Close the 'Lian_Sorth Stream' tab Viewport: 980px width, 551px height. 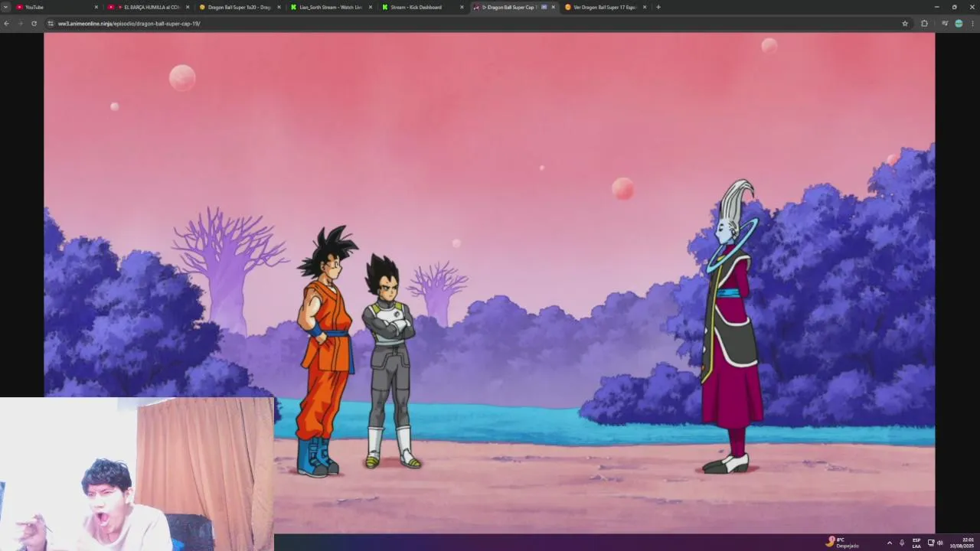[371, 7]
